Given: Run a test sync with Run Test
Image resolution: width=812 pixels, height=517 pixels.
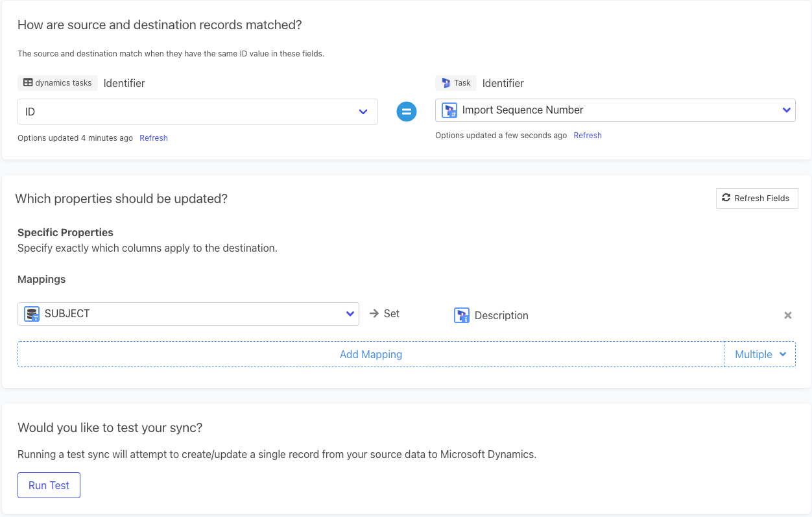Looking at the screenshot, I should tap(49, 485).
